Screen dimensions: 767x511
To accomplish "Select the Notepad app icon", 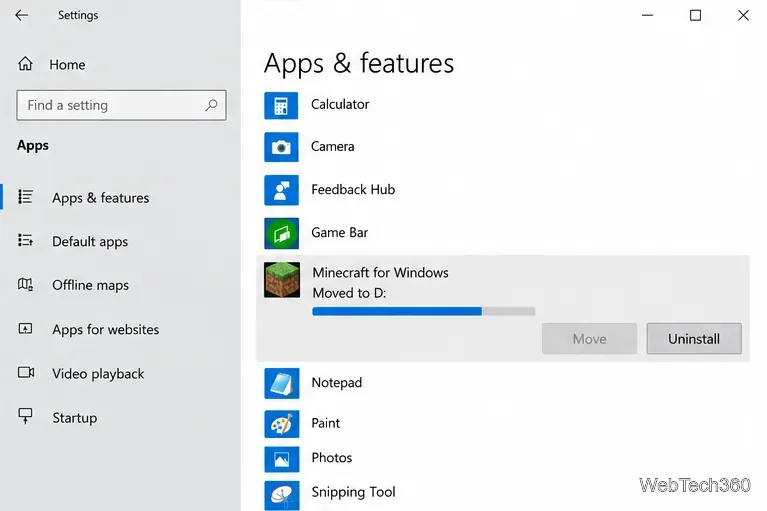I will [281, 383].
